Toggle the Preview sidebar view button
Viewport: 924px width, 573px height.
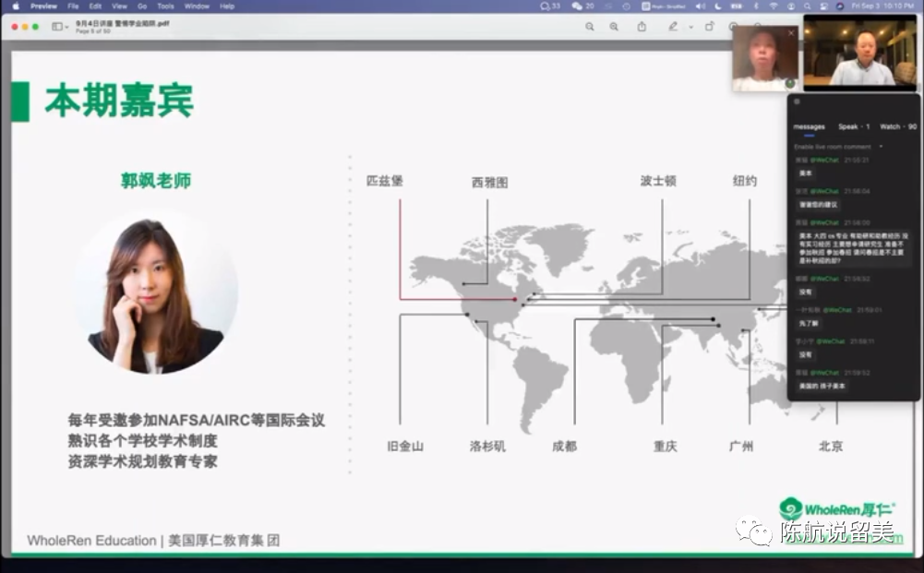[57, 27]
